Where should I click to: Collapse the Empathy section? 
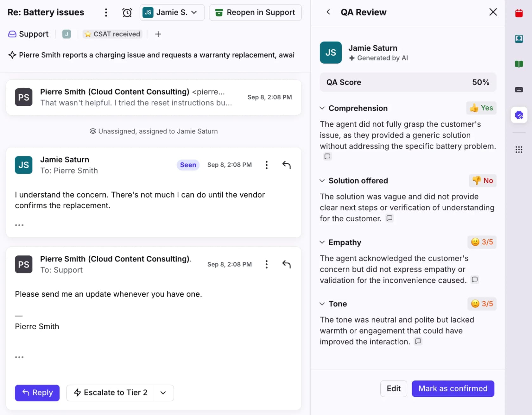click(x=322, y=242)
